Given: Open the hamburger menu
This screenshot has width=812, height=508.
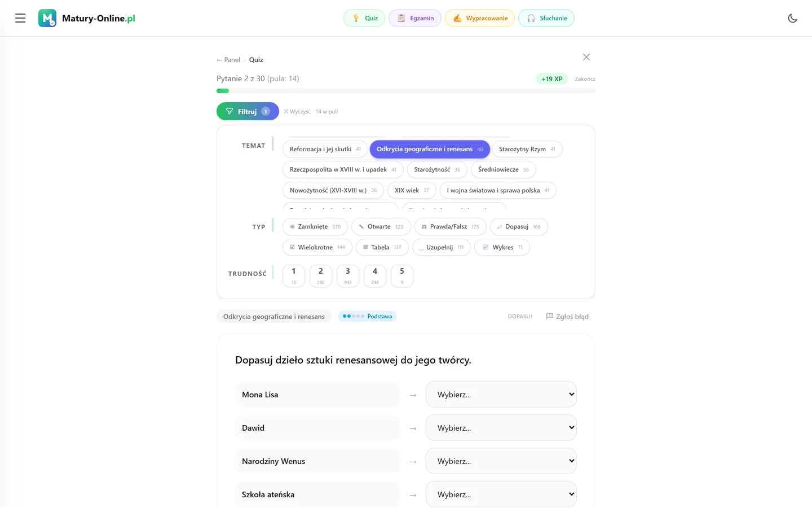Looking at the screenshot, I should (20, 18).
